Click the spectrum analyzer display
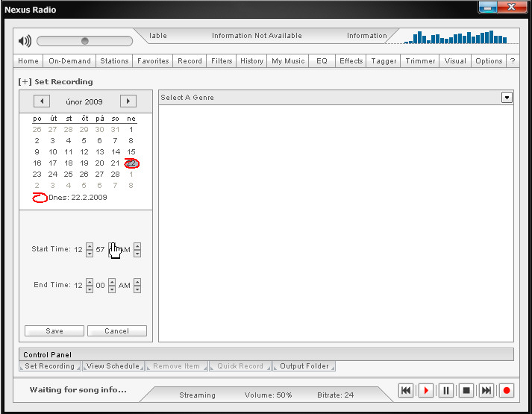The height and width of the screenshot is (414, 532). [457, 37]
